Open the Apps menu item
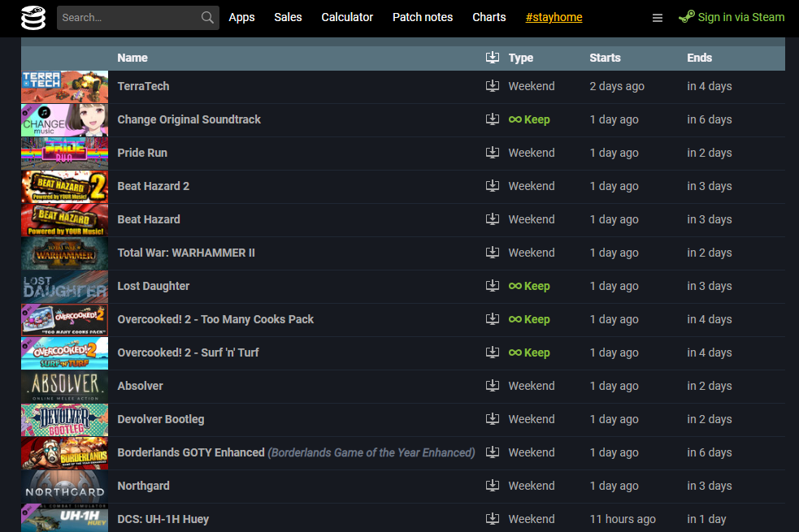Viewport: 799px width, 532px height. tap(241, 17)
